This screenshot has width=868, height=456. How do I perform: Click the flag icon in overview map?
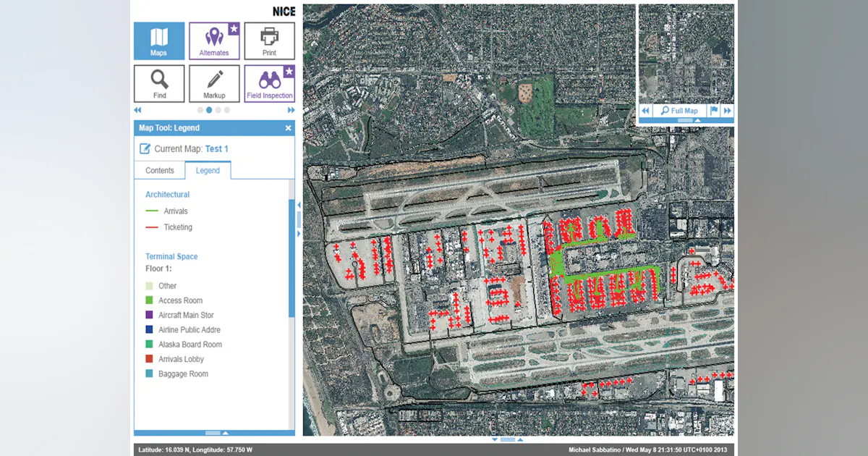click(714, 111)
